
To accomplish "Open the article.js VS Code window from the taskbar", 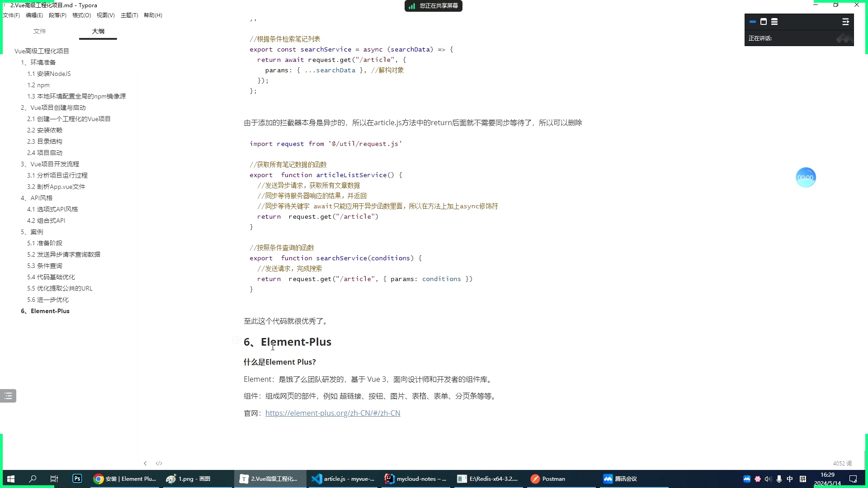I will [342, 479].
